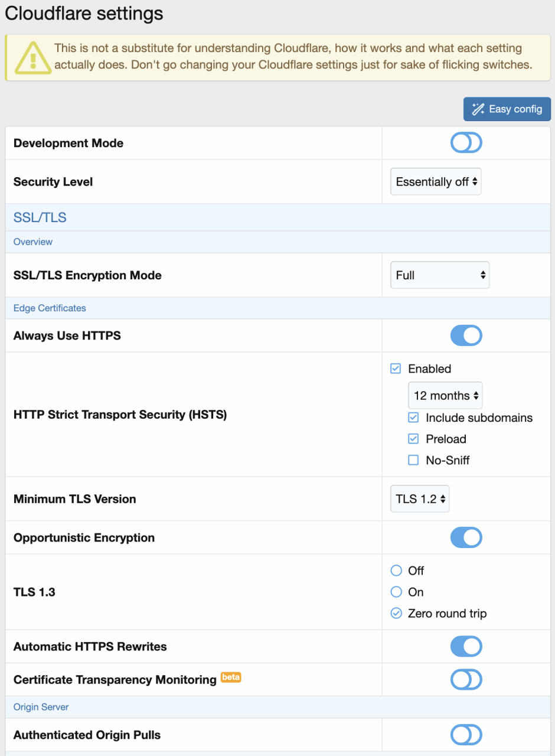
Task: Enable Certificate Transparency Monitoring toggle
Action: 466,680
